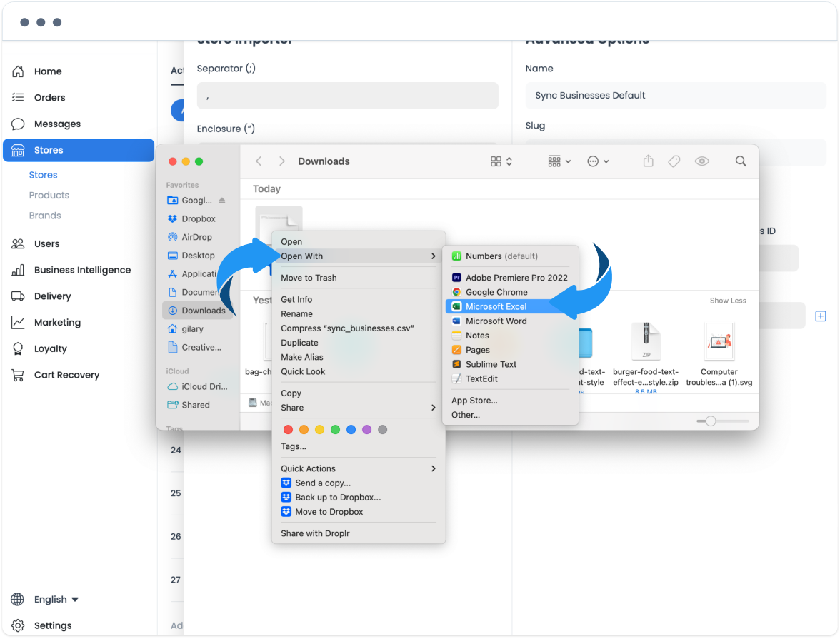
Task: Click the Finder tag icon
Action: 674,161
